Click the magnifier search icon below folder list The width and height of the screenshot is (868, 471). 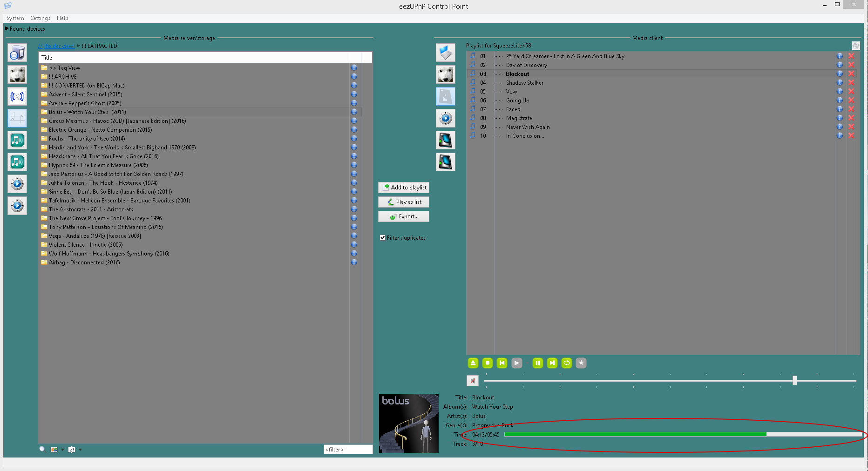pos(42,449)
